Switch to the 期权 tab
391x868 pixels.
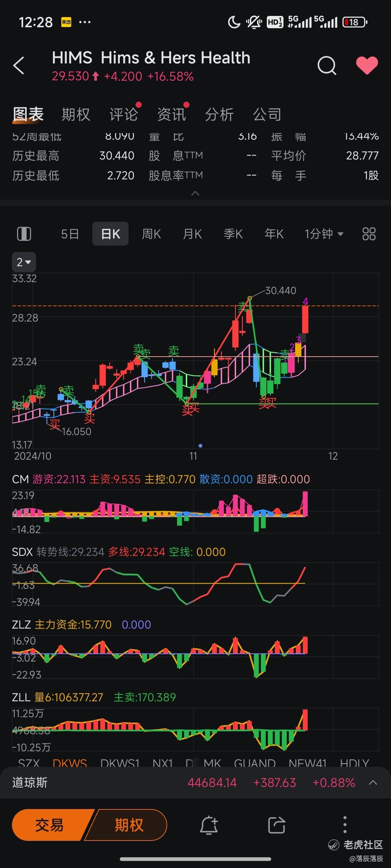76,114
